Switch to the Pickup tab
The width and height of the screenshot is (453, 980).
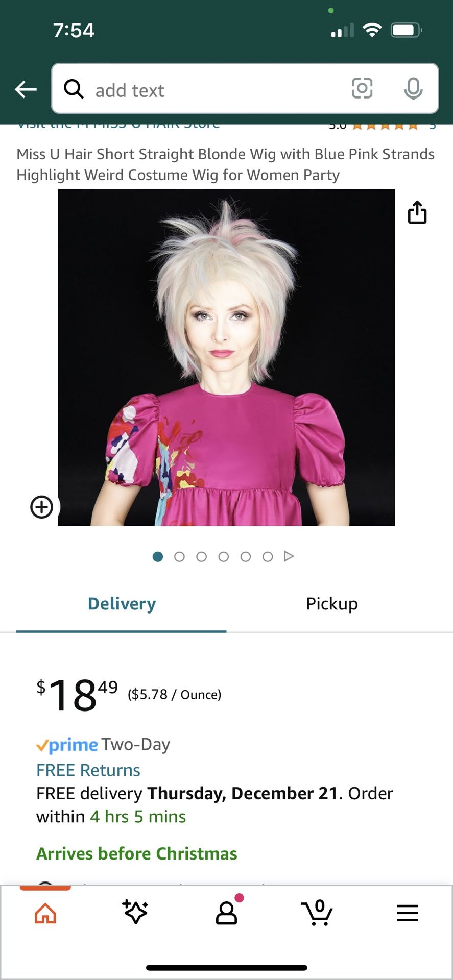pos(332,604)
